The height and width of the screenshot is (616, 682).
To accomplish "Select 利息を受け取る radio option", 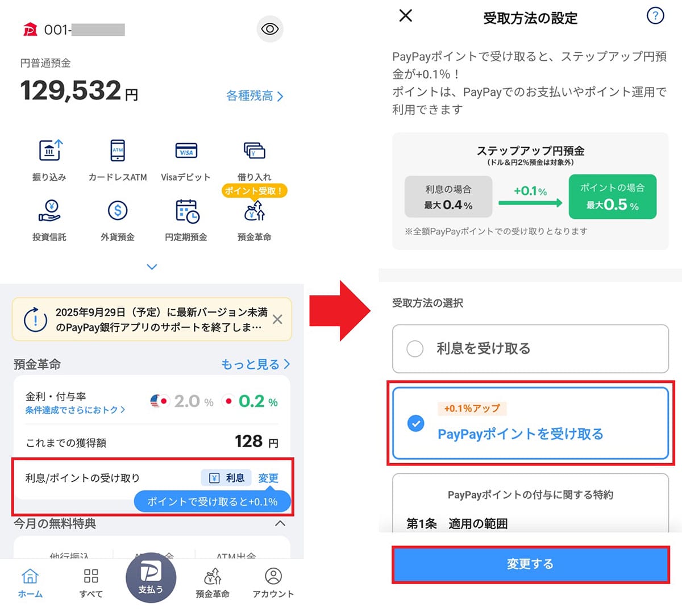I will point(530,348).
